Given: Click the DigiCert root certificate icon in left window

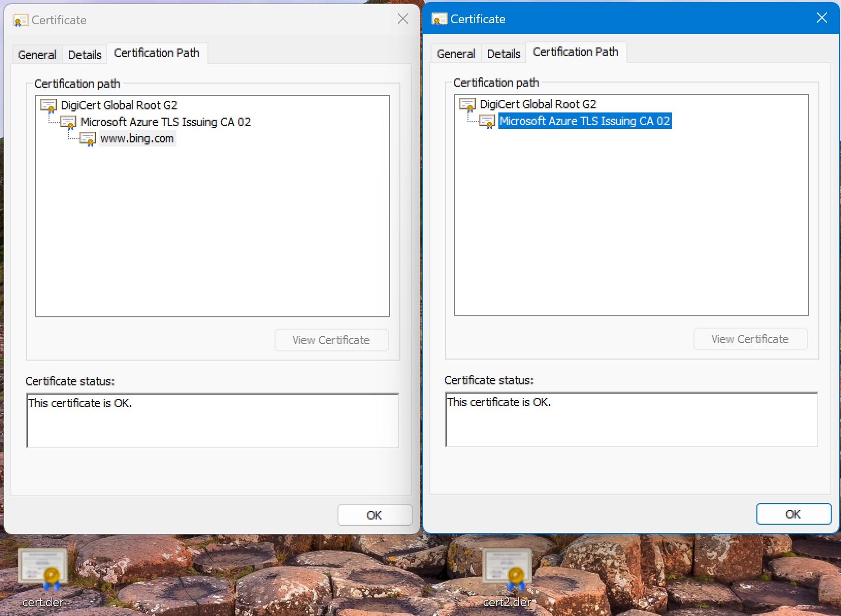Looking at the screenshot, I should click(x=48, y=106).
